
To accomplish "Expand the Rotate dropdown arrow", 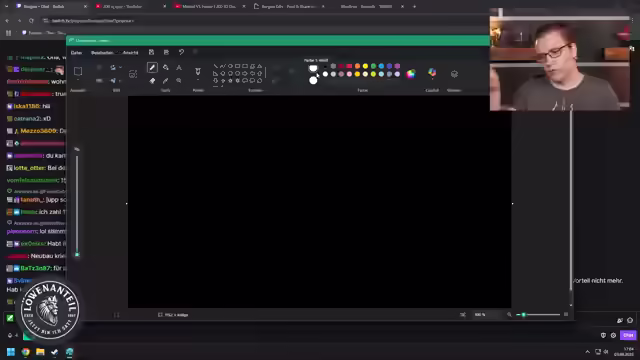I will pos(120,67).
